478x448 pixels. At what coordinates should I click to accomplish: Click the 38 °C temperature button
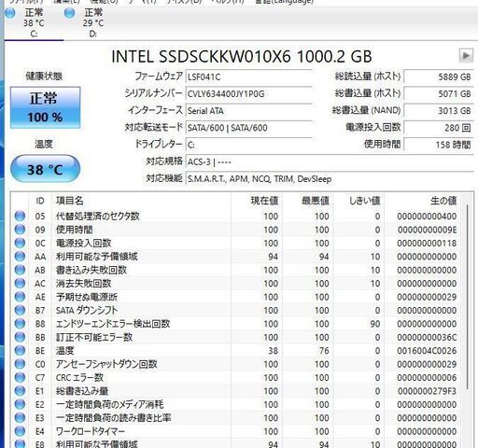tap(46, 169)
